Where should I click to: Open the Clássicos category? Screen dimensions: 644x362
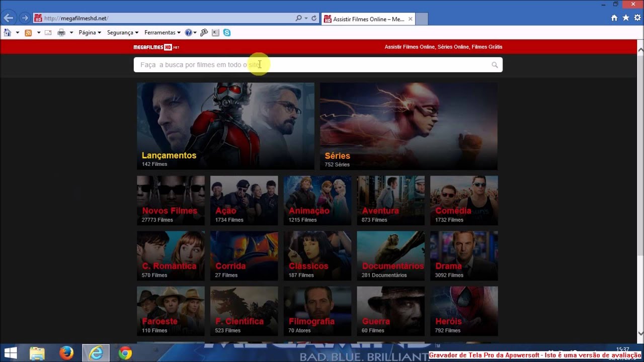[x=317, y=255]
